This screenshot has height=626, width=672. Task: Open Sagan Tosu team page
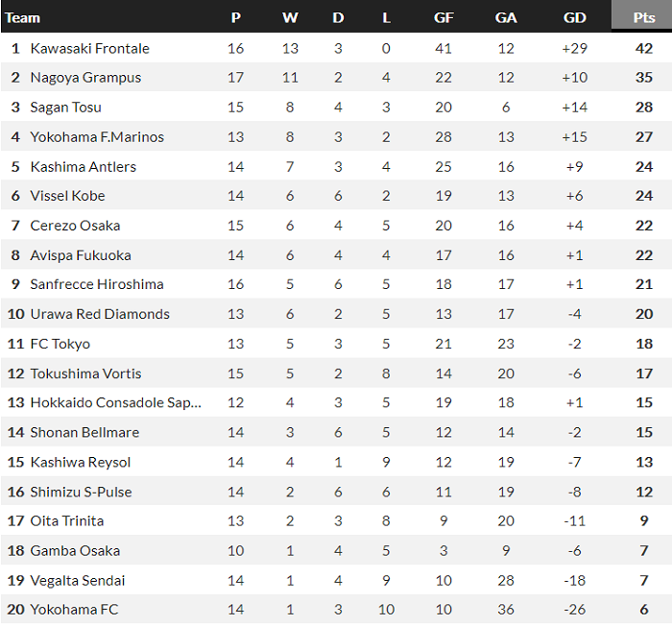[66, 108]
